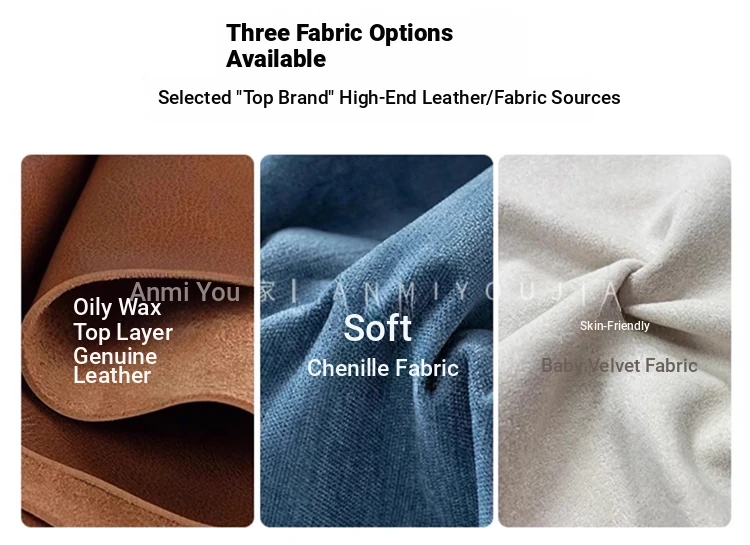Click the word 'Available' in heading

(x=276, y=59)
